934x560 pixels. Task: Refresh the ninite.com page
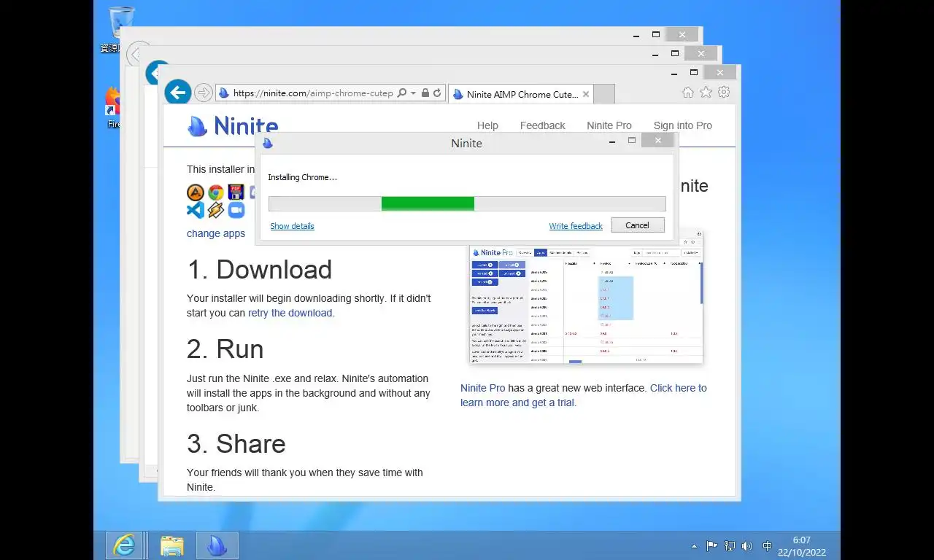point(437,93)
